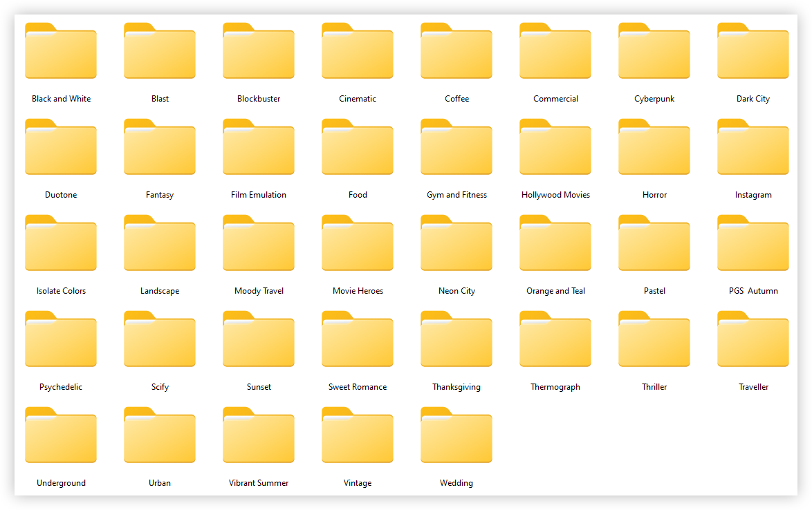Pick the Cinematic folder icon
Screen dimensions: 812x510
(358, 50)
